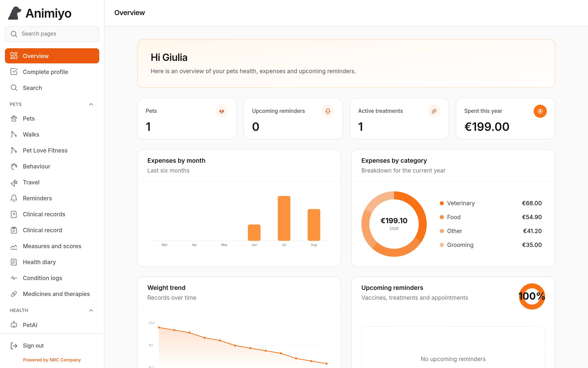Click the Food €54.90 amount
The height and width of the screenshot is (368, 588).
click(x=532, y=217)
